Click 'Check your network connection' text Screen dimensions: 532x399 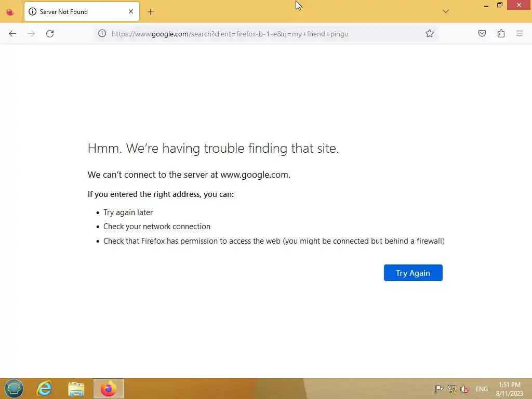click(x=157, y=227)
